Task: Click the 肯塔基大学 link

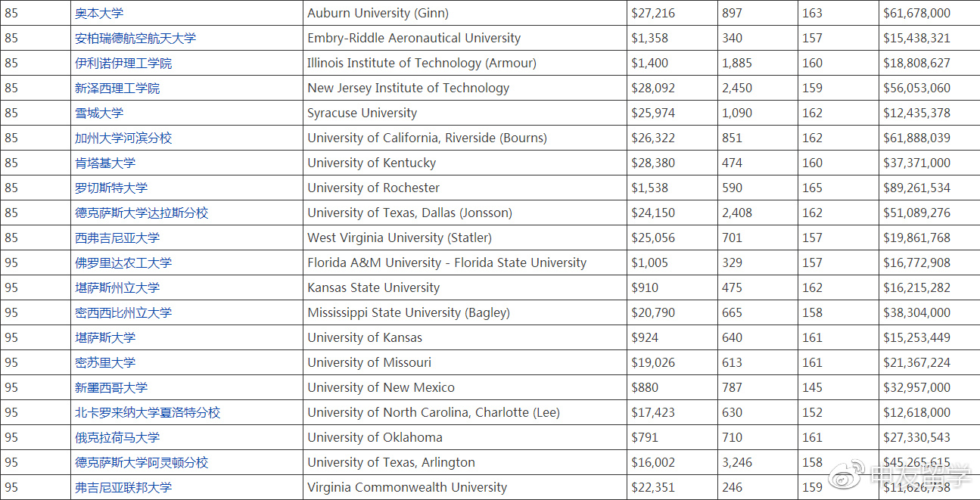Action: (105, 163)
